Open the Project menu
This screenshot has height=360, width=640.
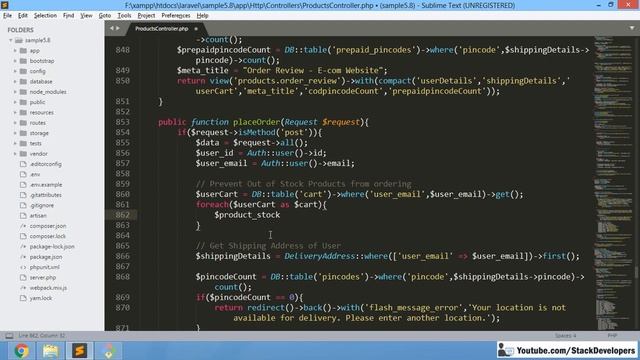pos(146,16)
